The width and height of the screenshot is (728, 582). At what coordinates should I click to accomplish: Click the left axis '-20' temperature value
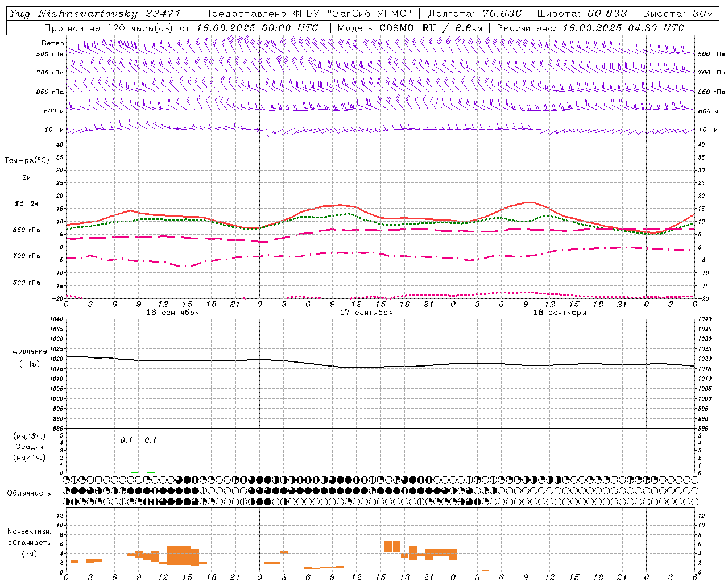pyautogui.click(x=59, y=298)
